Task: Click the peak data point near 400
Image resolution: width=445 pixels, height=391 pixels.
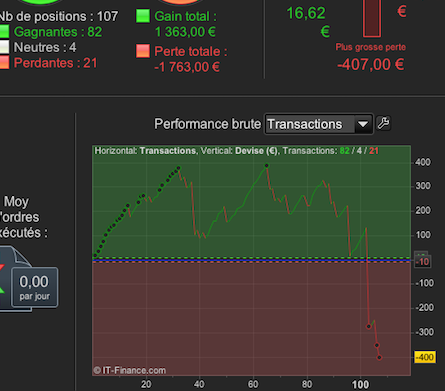Action: pyautogui.click(x=267, y=165)
